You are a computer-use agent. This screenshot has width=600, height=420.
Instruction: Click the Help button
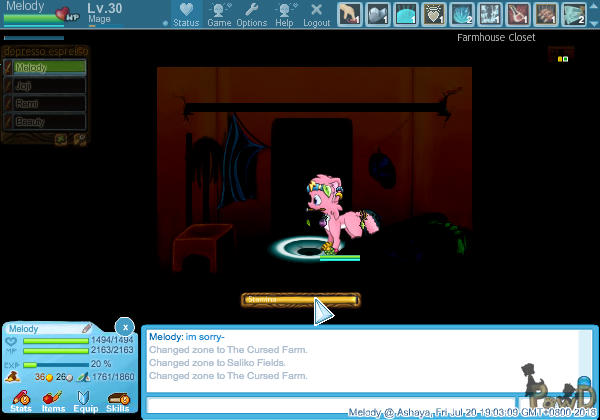coord(284,14)
